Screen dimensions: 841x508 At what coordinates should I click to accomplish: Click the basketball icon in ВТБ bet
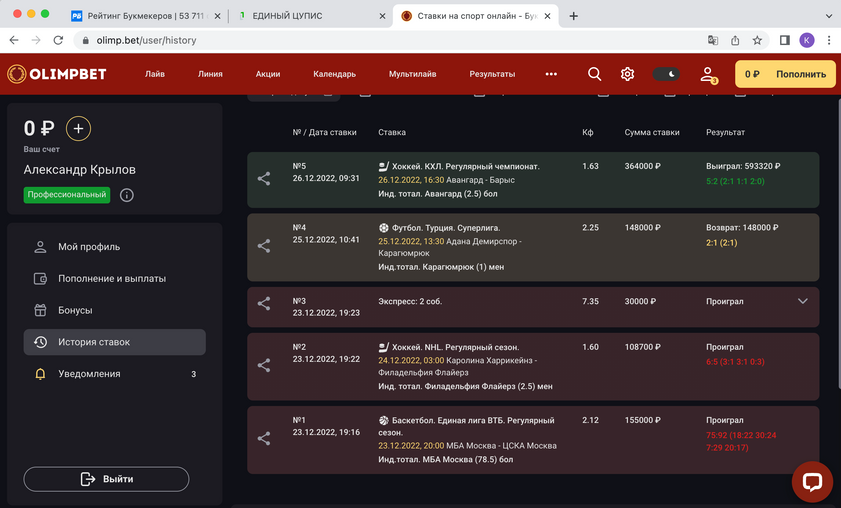coord(383,421)
